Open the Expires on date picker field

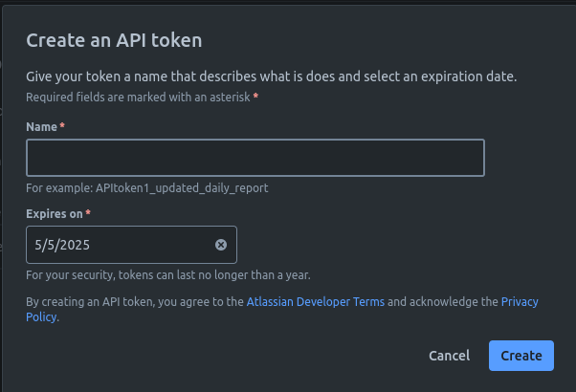point(131,245)
